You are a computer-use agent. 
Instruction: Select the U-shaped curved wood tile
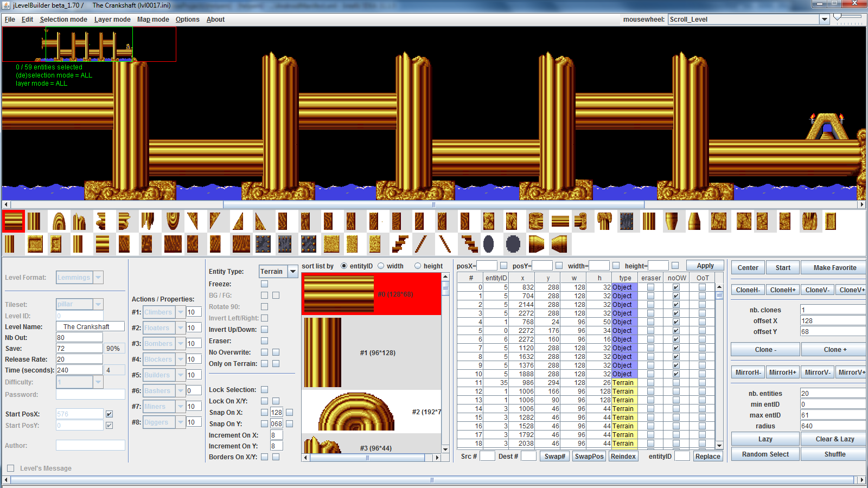(173, 221)
